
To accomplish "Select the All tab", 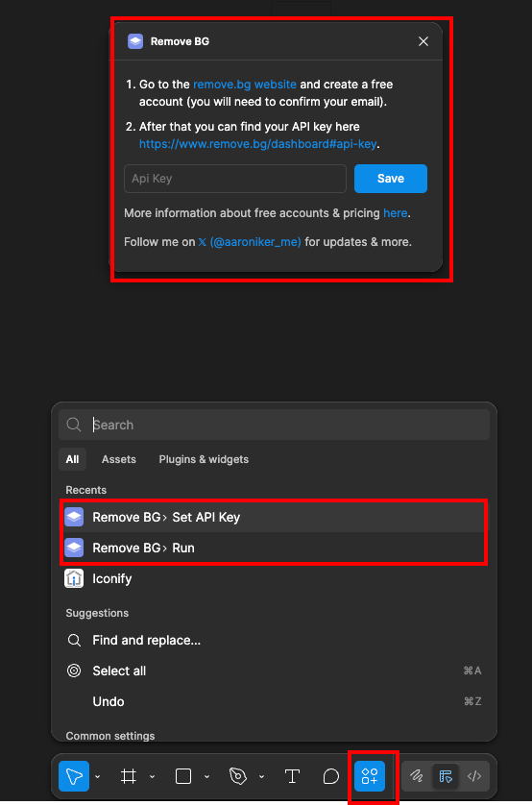I will (72, 459).
